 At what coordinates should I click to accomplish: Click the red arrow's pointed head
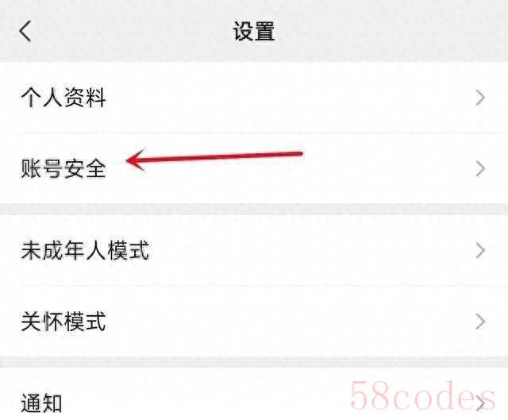[136, 160]
